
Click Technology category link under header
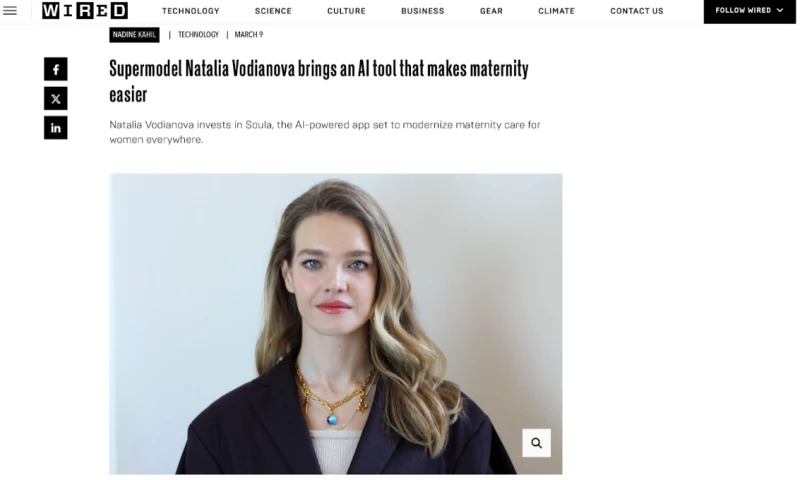pos(198,34)
